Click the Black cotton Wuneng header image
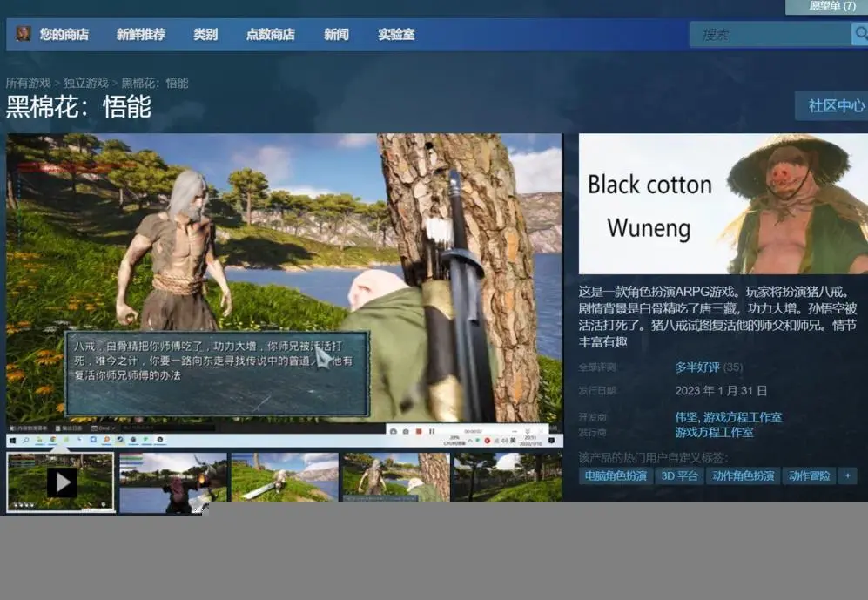Screen dimensions: 868x600 point(723,204)
